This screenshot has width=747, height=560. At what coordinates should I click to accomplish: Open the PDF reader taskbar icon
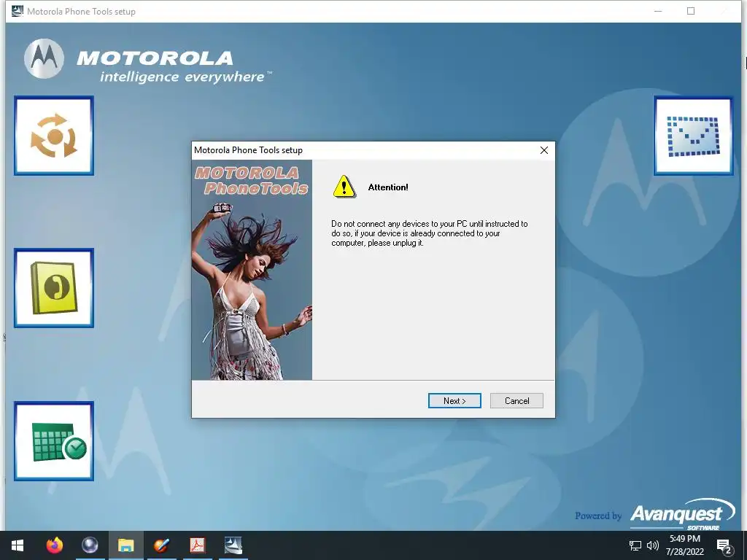pos(197,545)
